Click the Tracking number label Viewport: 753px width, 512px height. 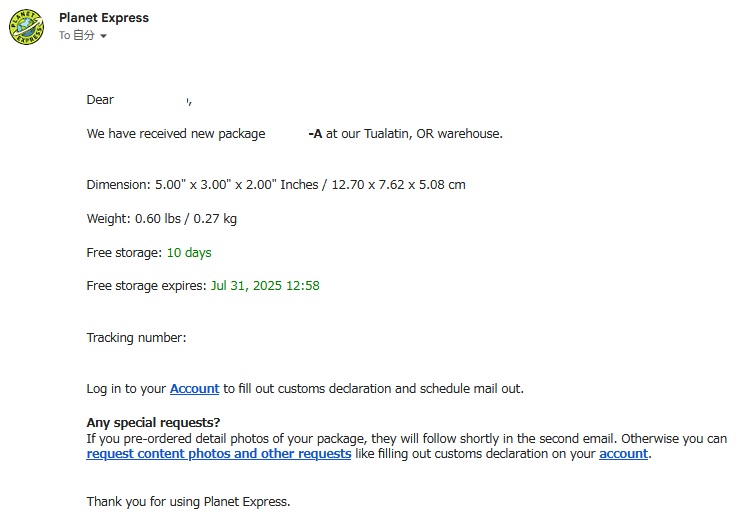point(136,338)
